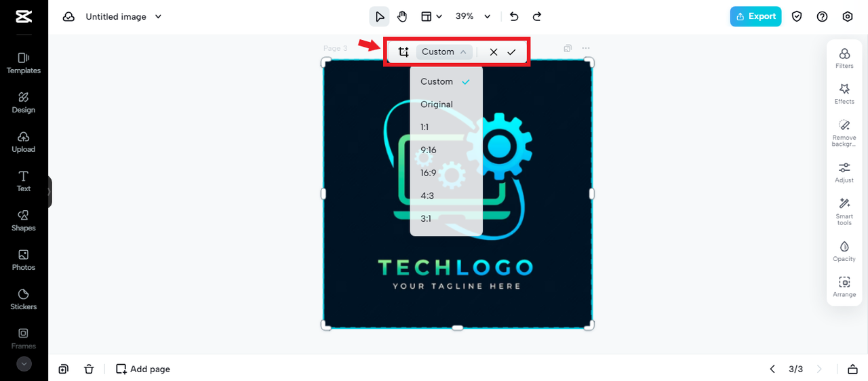The width and height of the screenshot is (868, 381).
Task: Select the pointer selection tool
Action: click(x=379, y=16)
